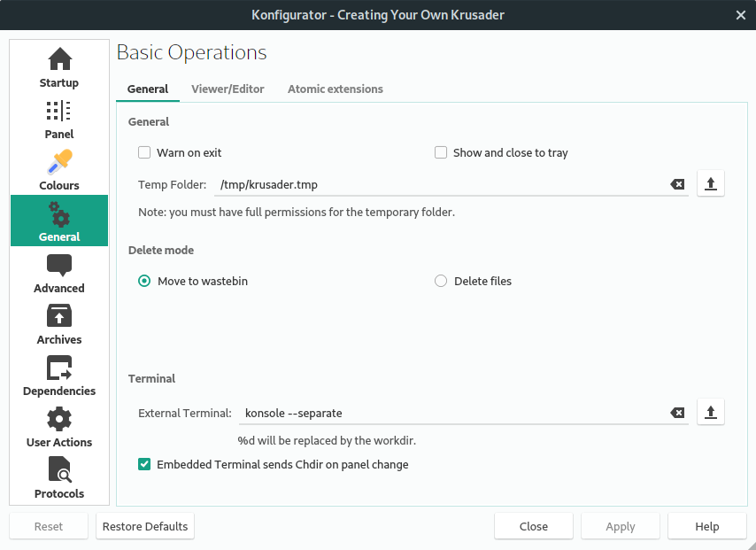Select the Panel settings icon
This screenshot has height=550, width=756.
point(59,120)
